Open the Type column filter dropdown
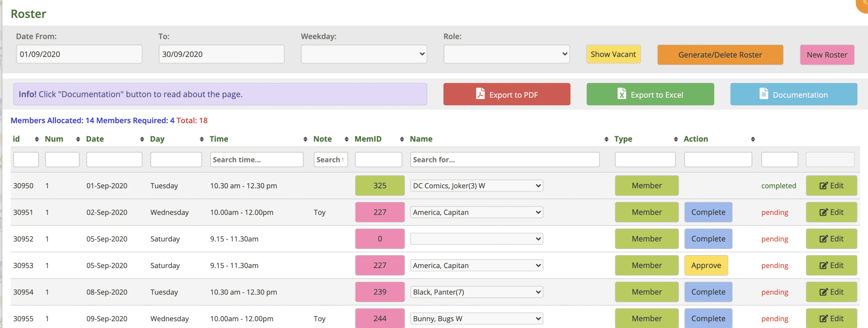This screenshot has height=328, width=868. pyautogui.click(x=646, y=159)
